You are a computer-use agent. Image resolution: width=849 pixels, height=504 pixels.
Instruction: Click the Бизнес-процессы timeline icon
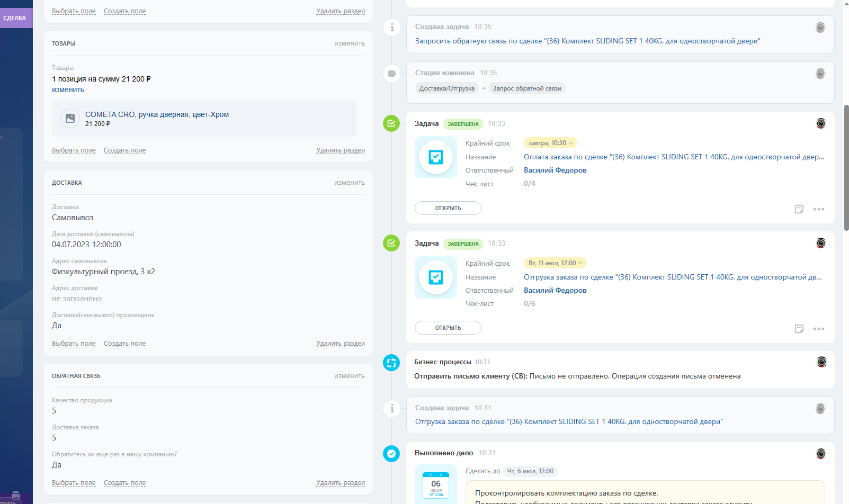[x=391, y=363]
